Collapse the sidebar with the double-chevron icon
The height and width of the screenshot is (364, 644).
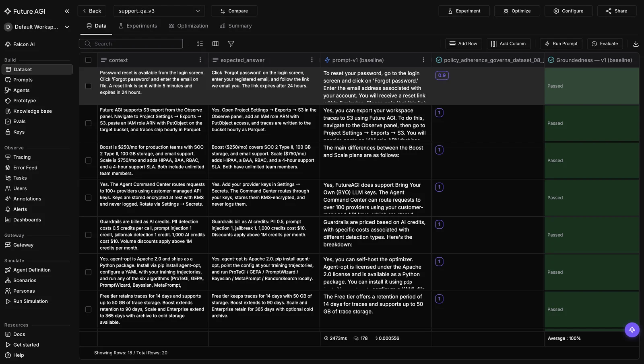click(67, 11)
